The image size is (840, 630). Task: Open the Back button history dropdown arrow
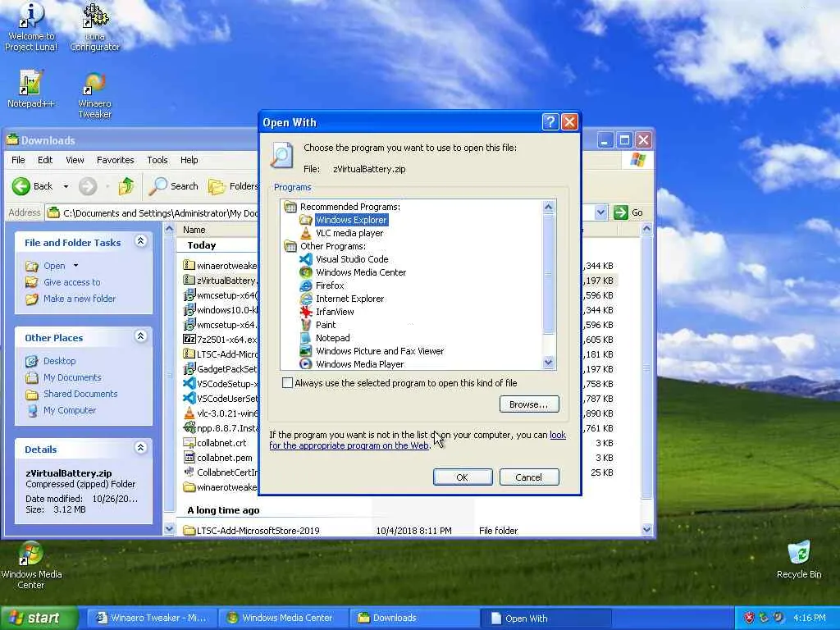[x=66, y=186]
